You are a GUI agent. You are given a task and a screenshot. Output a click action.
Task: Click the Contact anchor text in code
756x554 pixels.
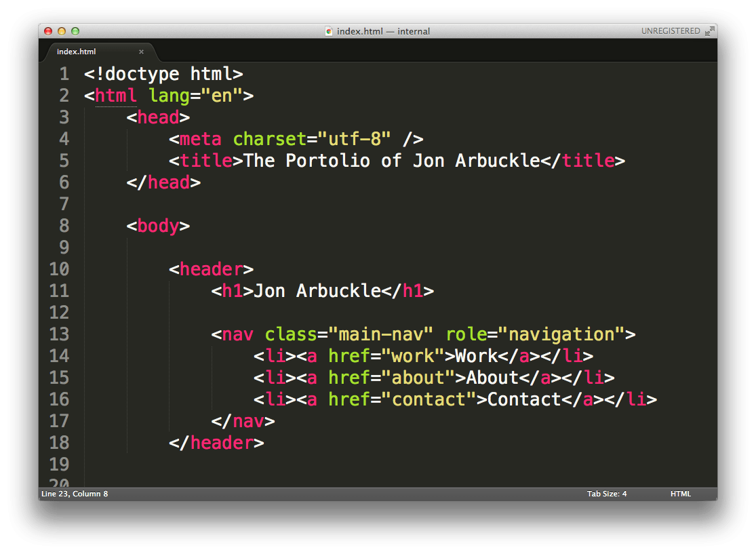pyautogui.click(x=523, y=399)
